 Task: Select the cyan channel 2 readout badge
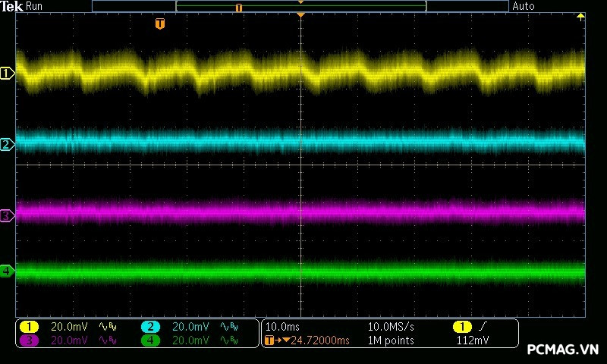pyautogui.click(x=150, y=327)
